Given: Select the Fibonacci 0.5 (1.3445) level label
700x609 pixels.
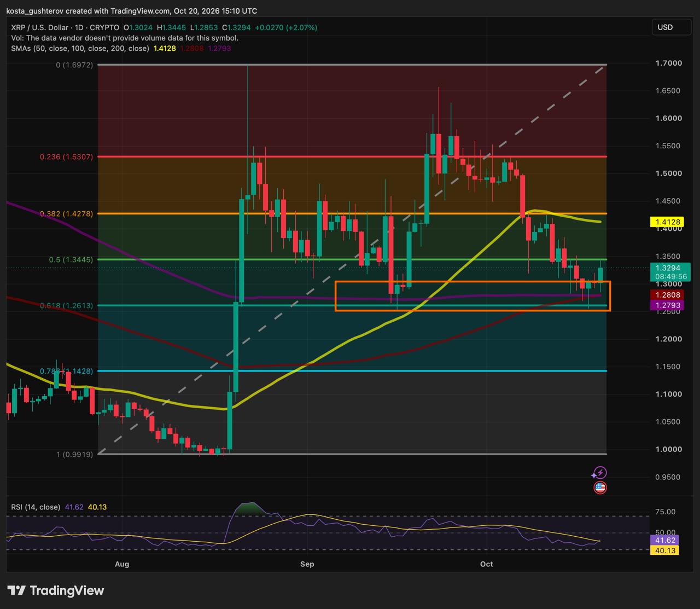Looking at the screenshot, I should pyautogui.click(x=71, y=259).
